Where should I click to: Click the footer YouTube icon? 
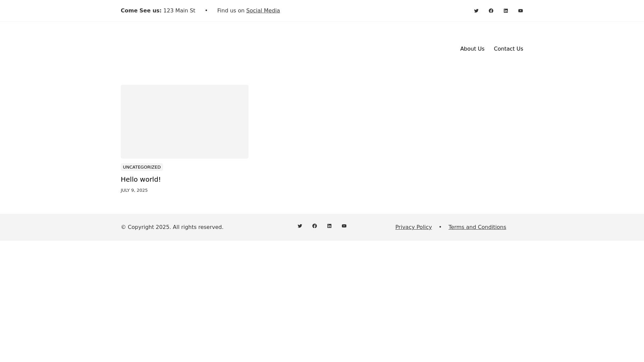tap(344, 226)
